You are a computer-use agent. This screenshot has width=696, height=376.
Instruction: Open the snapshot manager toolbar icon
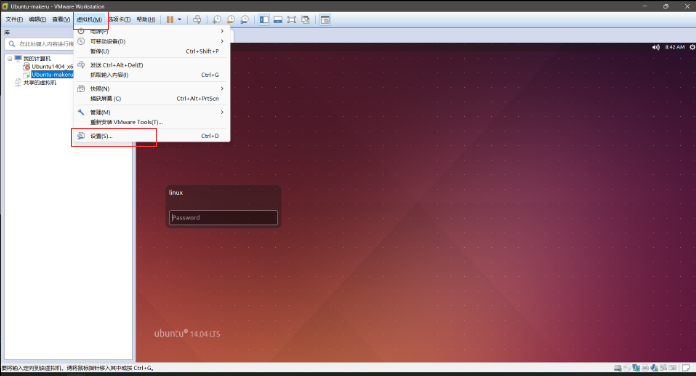click(x=245, y=20)
